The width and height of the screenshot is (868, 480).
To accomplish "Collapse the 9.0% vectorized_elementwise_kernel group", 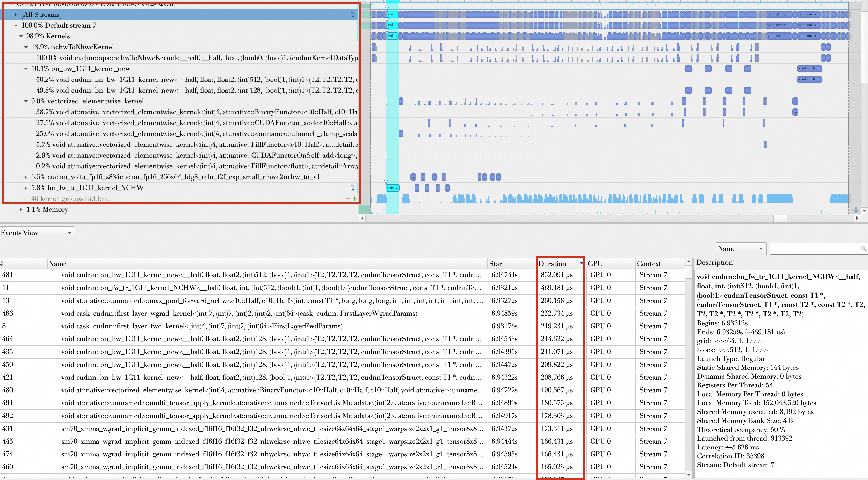I will point(26,101).
